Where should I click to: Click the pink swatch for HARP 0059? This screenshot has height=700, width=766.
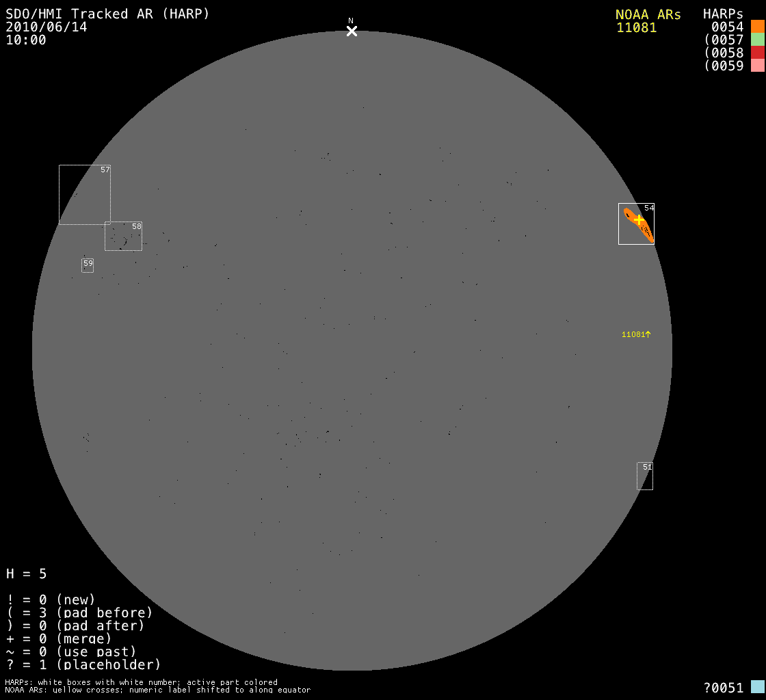point(757,66)
